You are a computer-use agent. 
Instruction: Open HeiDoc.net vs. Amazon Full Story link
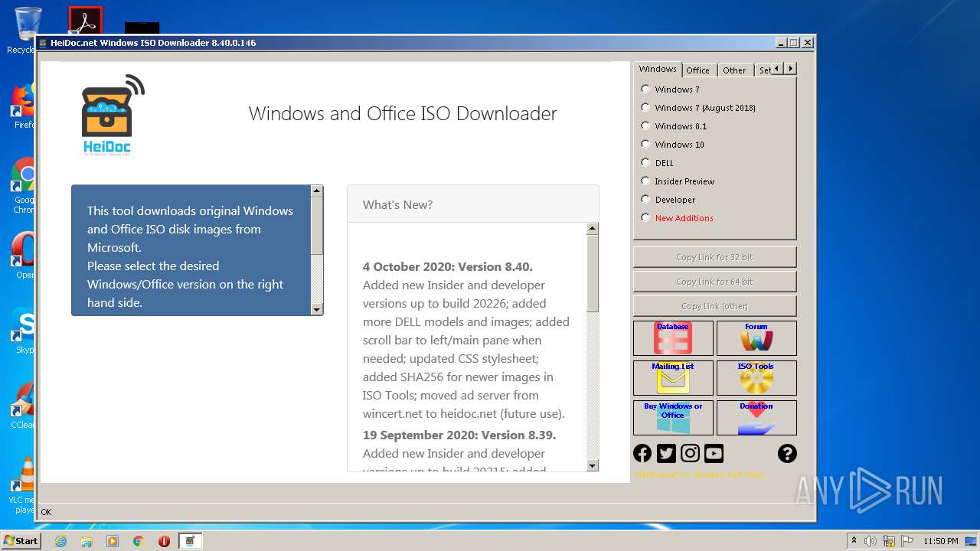tap(699, 474)
